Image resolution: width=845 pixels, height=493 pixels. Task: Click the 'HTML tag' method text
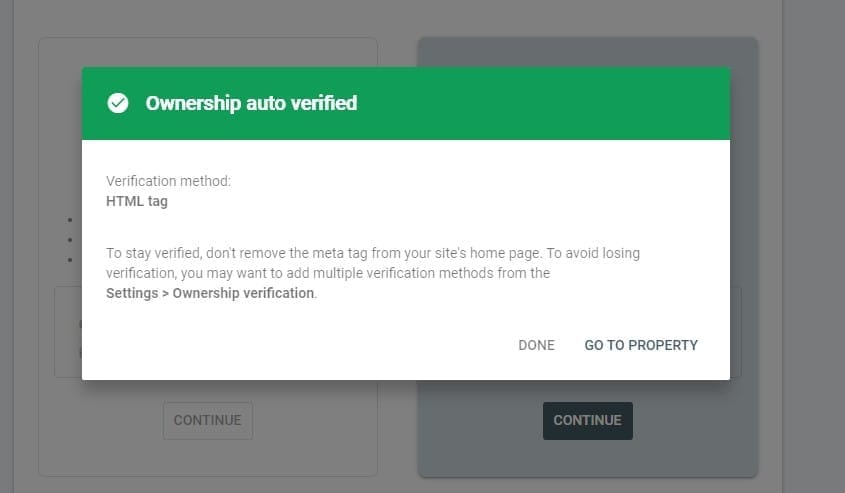[137, 201]
